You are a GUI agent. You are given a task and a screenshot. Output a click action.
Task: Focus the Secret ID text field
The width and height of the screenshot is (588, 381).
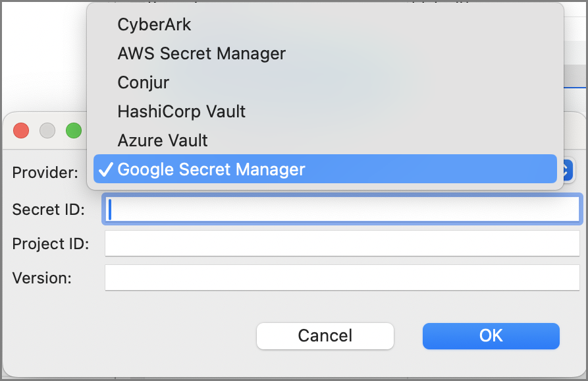342,209
